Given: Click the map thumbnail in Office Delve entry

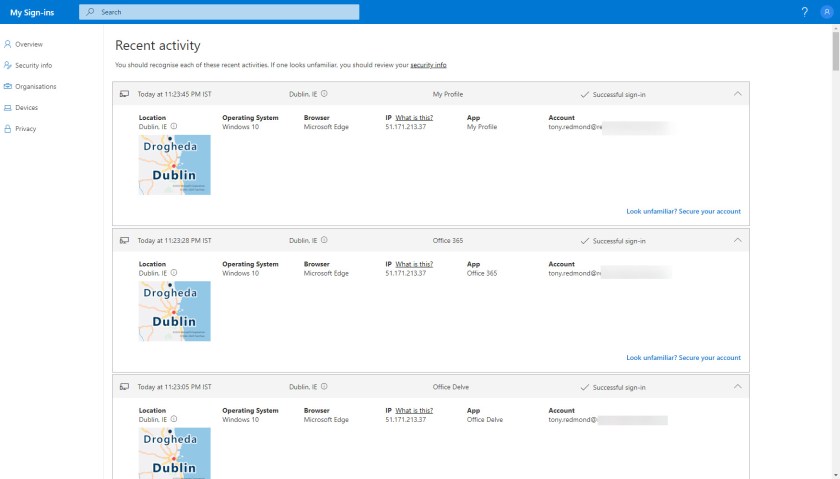Looking at the screenshot, I should pyautogui.click(x=175, y=453).
